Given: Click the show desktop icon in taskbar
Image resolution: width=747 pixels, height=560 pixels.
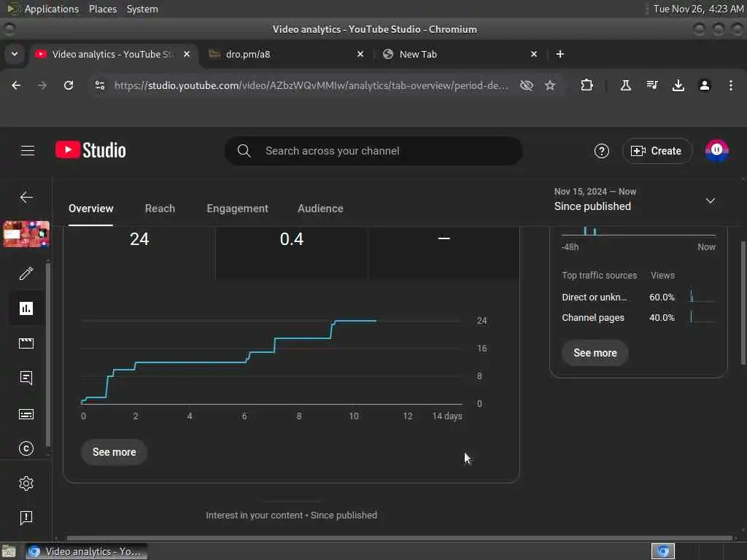Looking at the screenshot, I should point(9,552).
